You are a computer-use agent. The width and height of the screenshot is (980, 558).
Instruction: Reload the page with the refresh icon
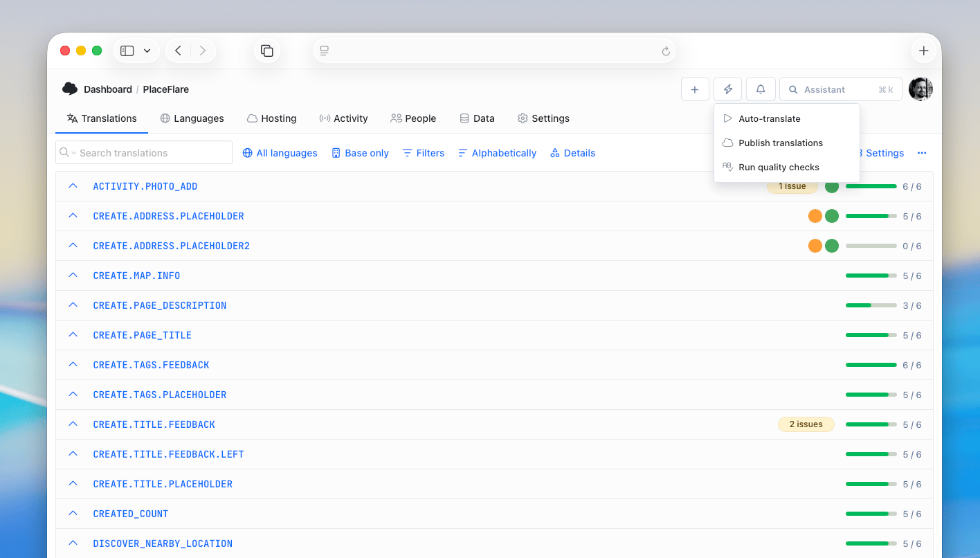666,51
